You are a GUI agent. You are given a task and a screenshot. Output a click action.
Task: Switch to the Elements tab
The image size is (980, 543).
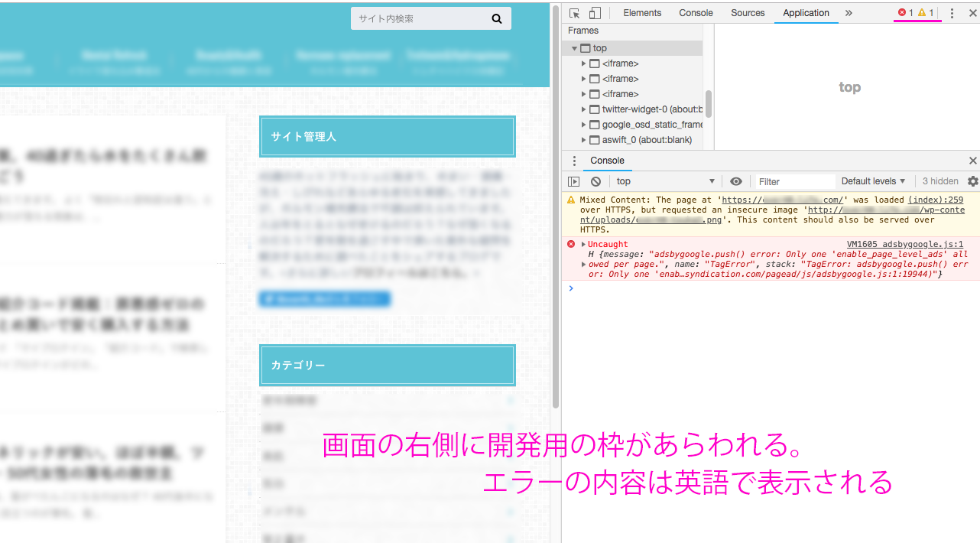(642, 13)
